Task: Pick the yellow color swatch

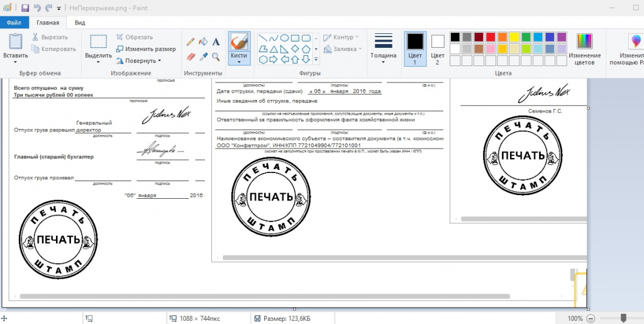Action: [x=514, y=37]
